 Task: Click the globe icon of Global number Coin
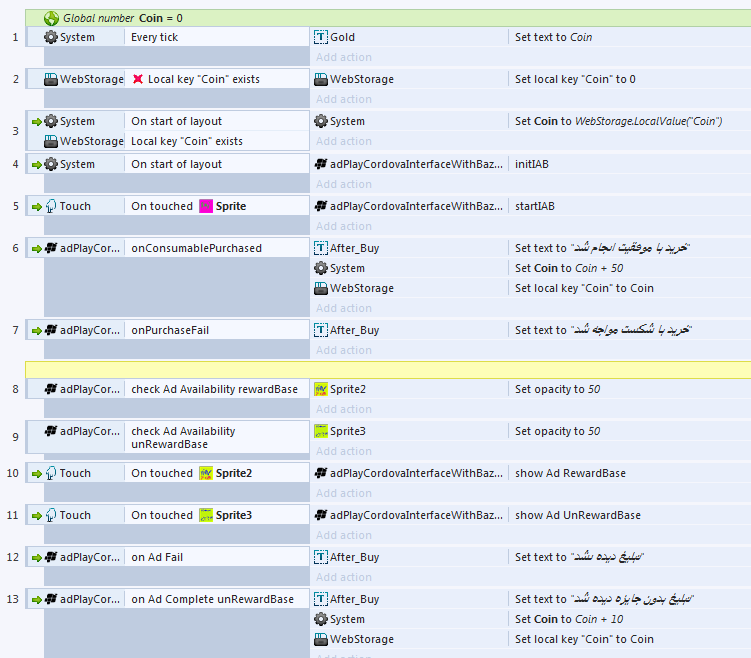tap(51, 18)
